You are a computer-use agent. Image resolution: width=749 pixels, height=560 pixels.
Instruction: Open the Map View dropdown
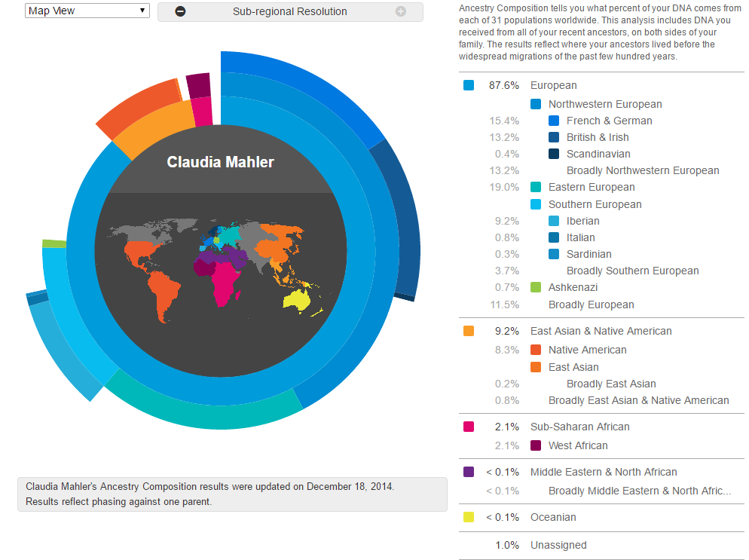[x=87, y=11]
